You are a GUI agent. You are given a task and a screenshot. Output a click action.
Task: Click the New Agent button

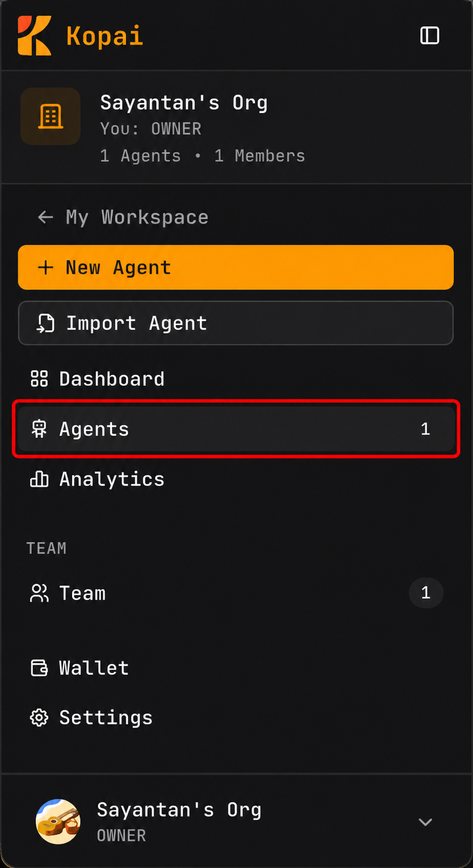click(x=235, y=268)
